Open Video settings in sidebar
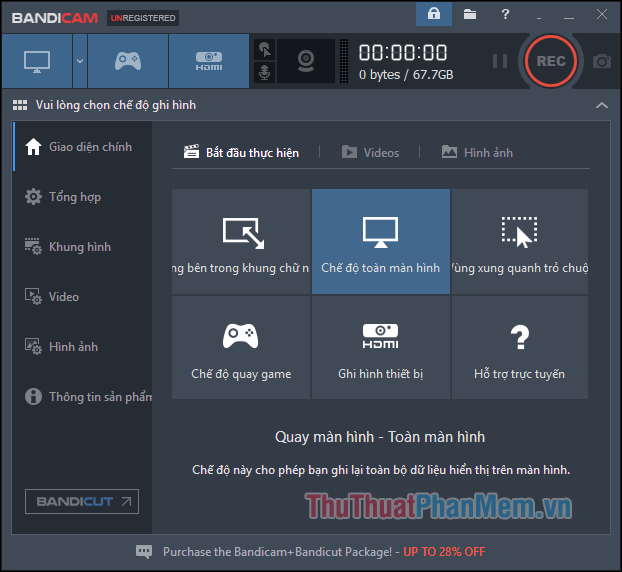 coord(83,297)
